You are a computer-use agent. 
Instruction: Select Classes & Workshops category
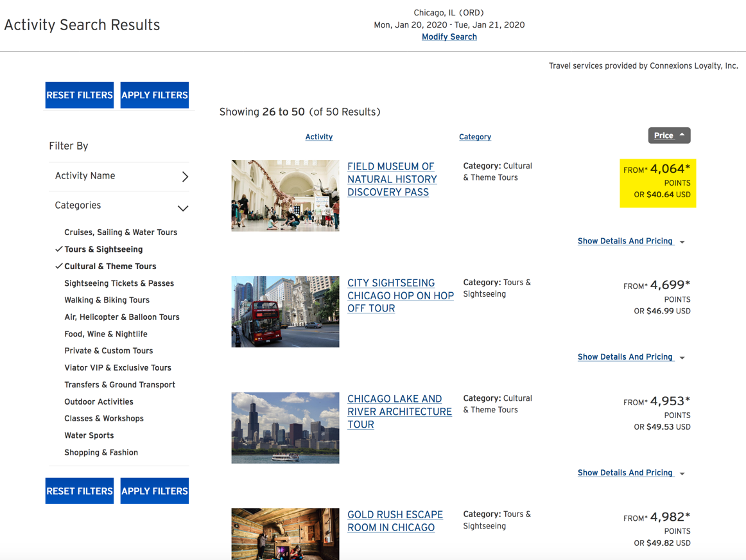[x=104, y=418]
